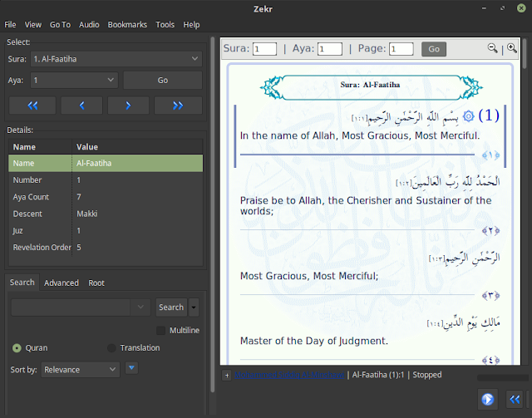The width and height of the screenshot is (532, 418).
Task: Open the Go To menu
Action: (x=60, y=25)
